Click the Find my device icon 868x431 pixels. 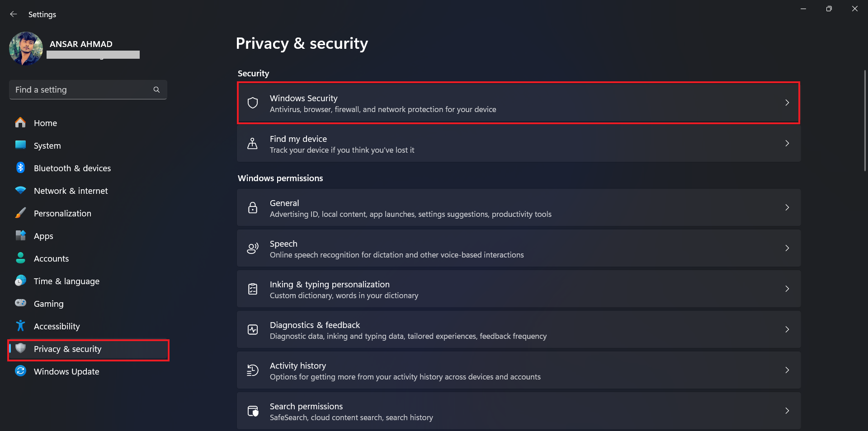coord(252,144)
